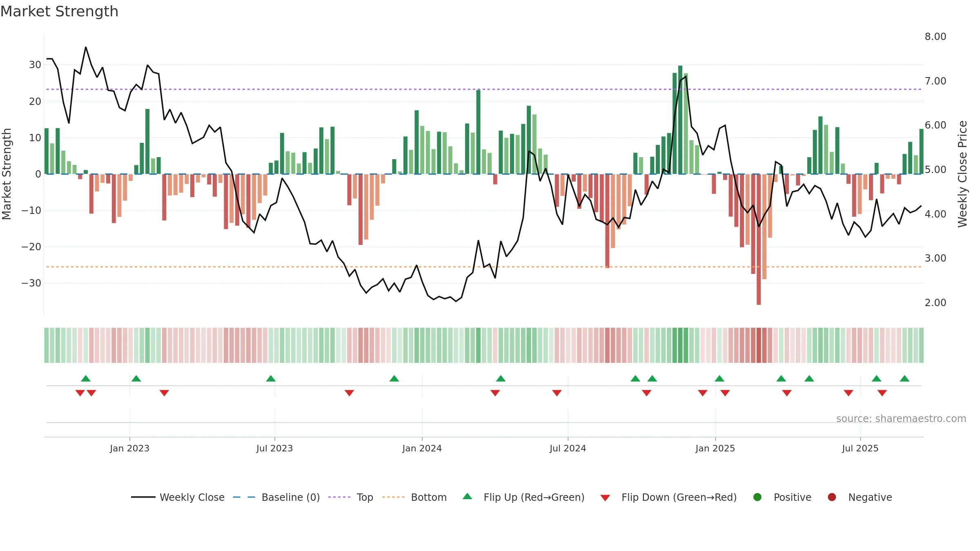Screen dimensions: 980x551
Task: Select the rightmost red flip-down triangle
Action: click(882, 393)
